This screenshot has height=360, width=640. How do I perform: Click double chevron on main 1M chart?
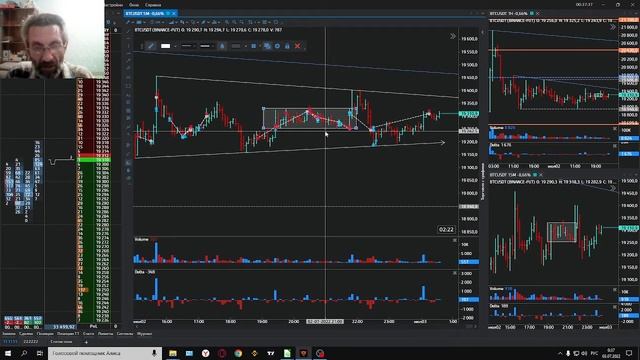pyautogui.click(x=453, y=36)
